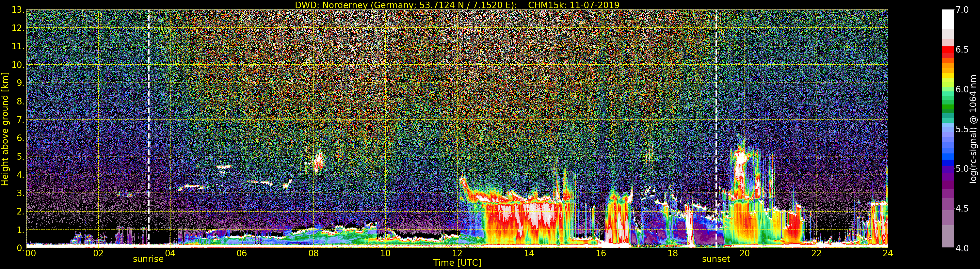Click the height axis tick label '11.'

18,46
